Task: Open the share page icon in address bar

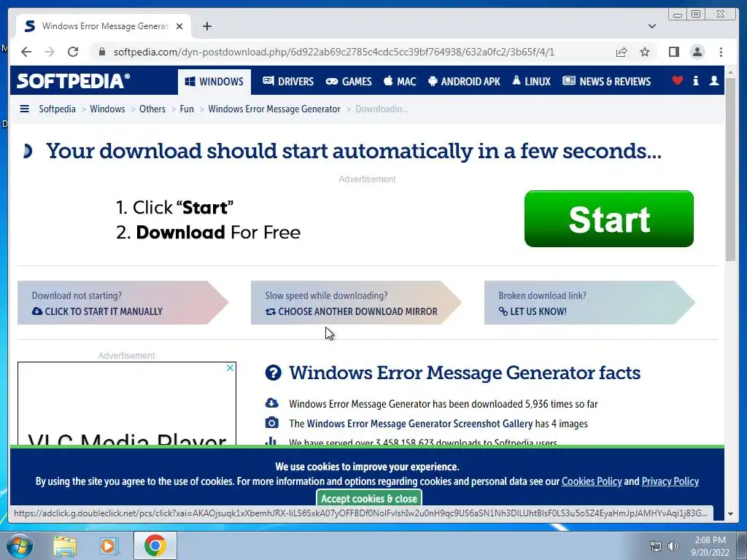Action: tap(622, 52)
